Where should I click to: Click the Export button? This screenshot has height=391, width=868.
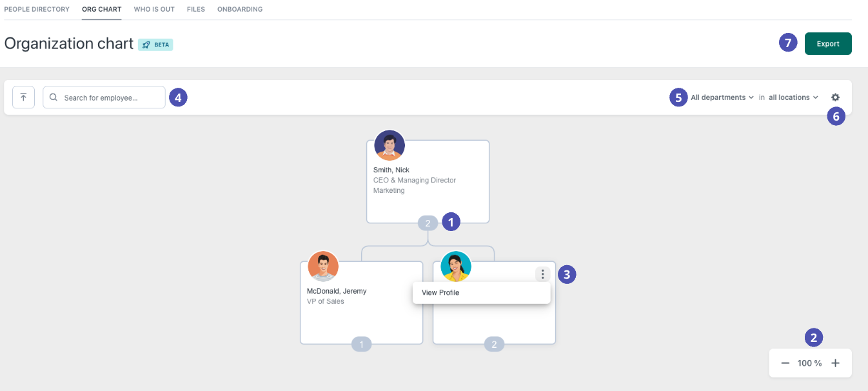pos(827,43)
